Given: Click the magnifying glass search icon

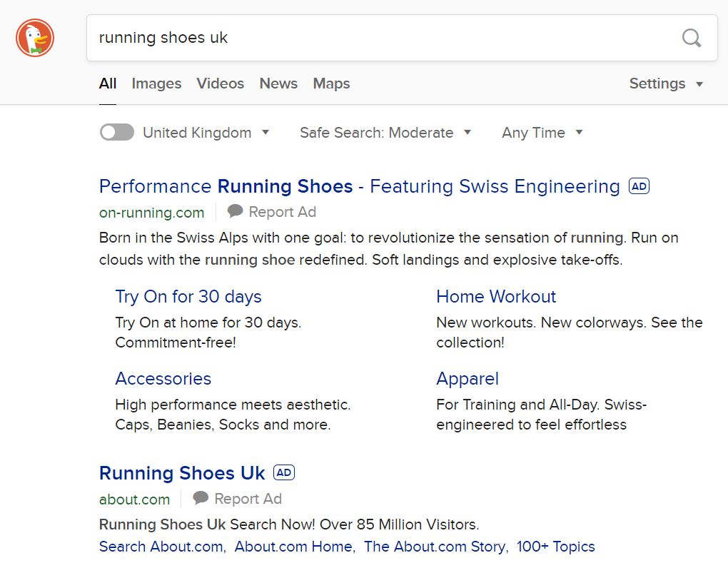Looking at the screenshot, I should tap(692, 38).
